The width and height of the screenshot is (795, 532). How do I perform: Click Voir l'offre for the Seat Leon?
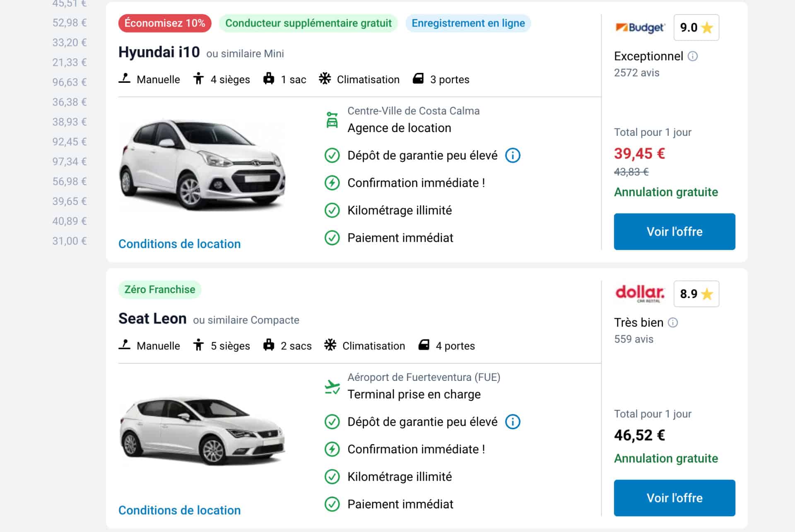pos(674,498)
